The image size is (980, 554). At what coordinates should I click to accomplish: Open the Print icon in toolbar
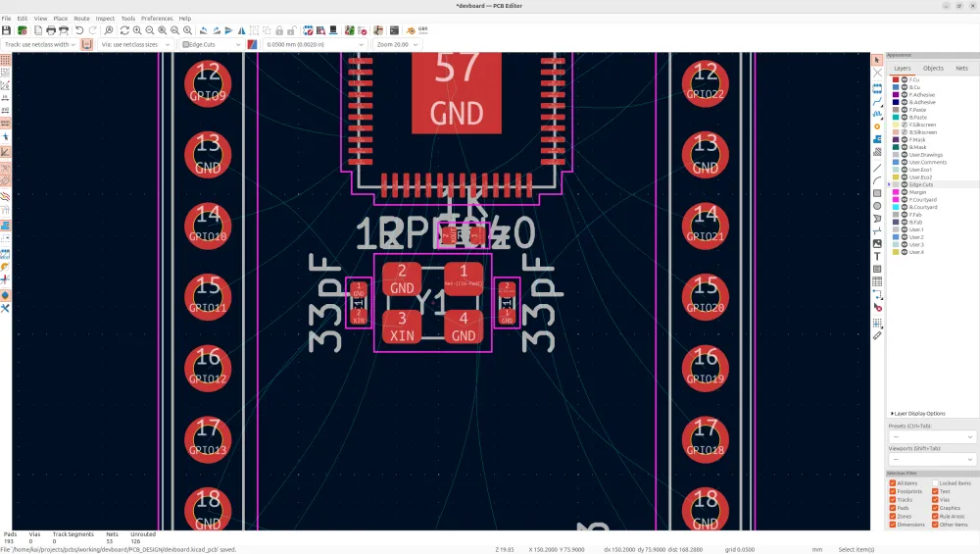coord(51,30)
